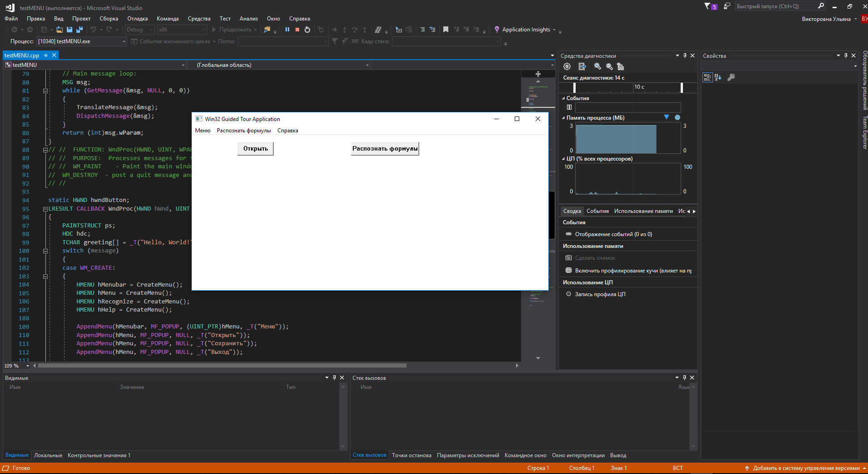This screenshot has height=474, width=868.
Task: Open Распознать формулы menu in app window
Action: pos(244,131)
